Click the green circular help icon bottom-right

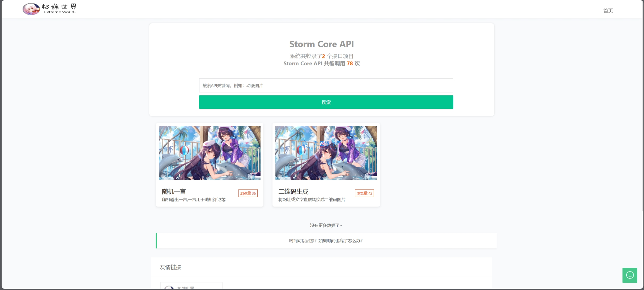[630, 276]
